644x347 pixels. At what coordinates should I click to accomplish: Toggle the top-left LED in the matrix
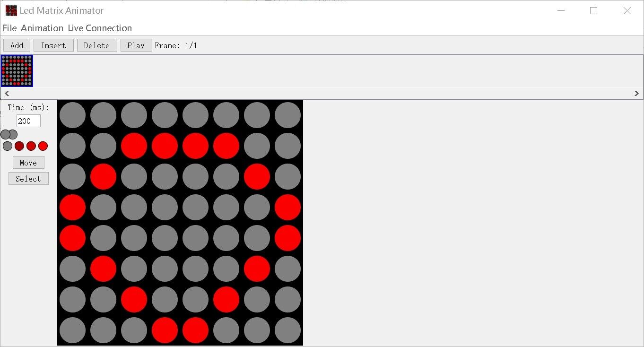(x=73, y=115)
